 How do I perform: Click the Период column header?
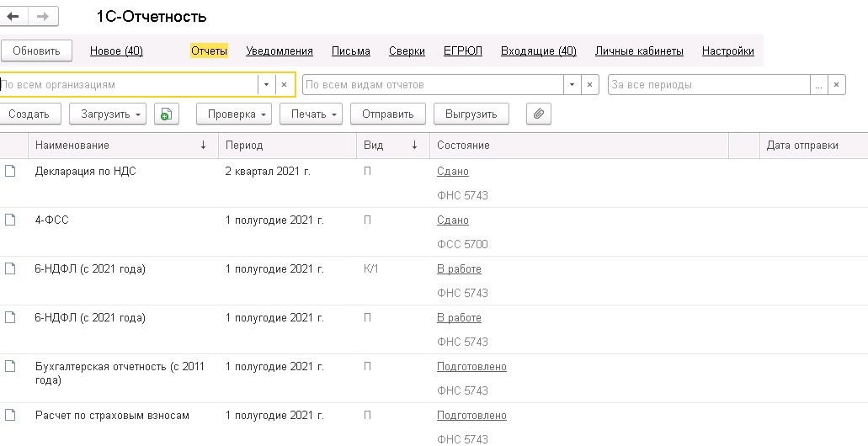tap(288, 145)
